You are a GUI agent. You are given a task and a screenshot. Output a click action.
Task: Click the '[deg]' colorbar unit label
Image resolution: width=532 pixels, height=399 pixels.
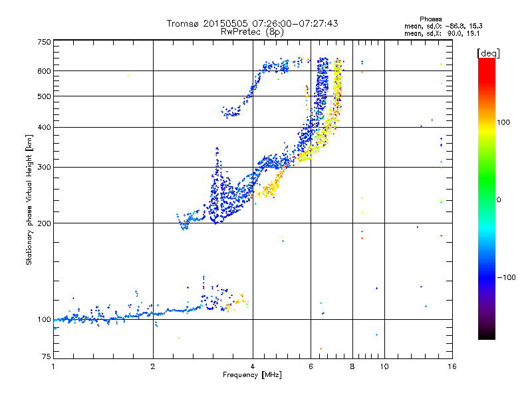coord(488,53)
